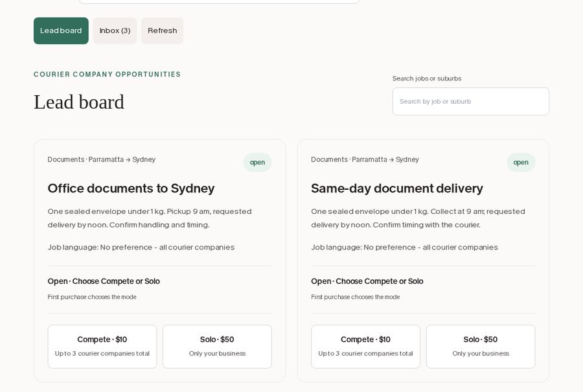Click the Search jobs or suburbs label

(x=427, y=78)
